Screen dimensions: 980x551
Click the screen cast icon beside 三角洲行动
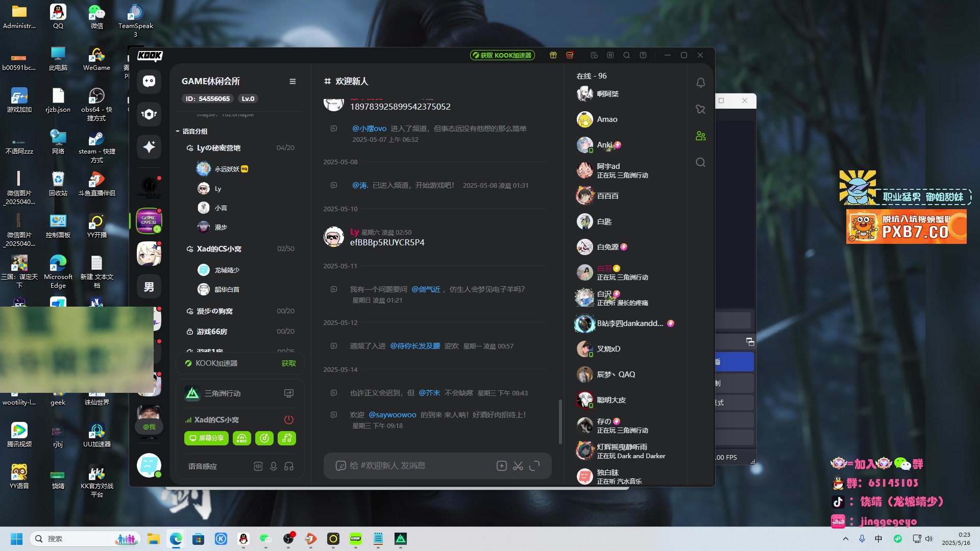point(289,393)
